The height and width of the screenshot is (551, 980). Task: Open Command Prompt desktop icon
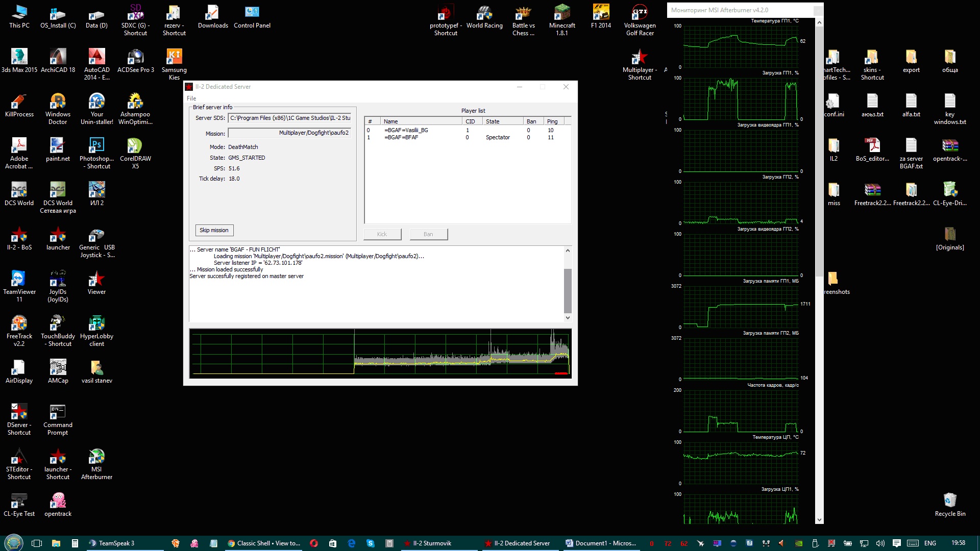coord(58,419)
